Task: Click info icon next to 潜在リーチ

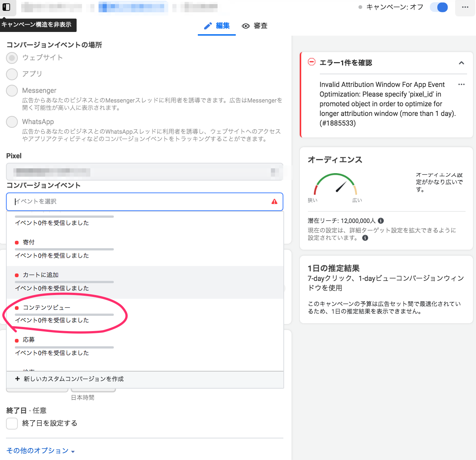Action: (x=381, y=221)
